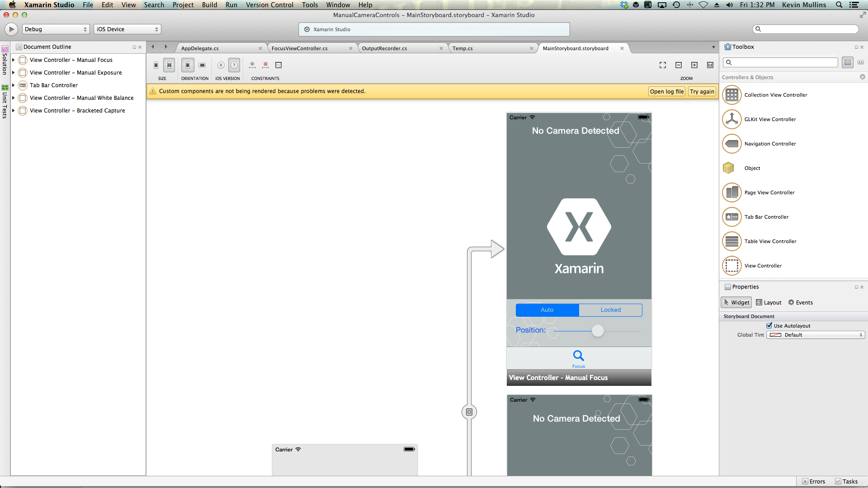Screen dimensions: 868x488
Task: Enable the Locked segment in Manual Focus view
Action: tap(610, 310)
